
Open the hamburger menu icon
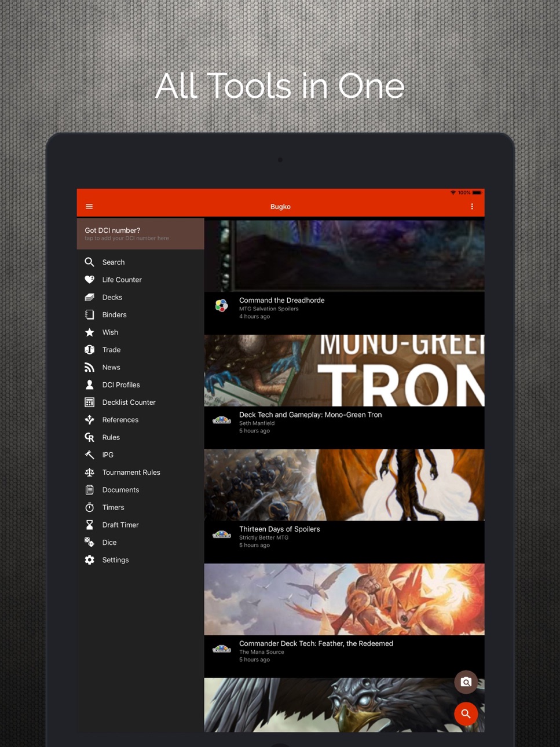pyautogui.click(x=89, y=206)
